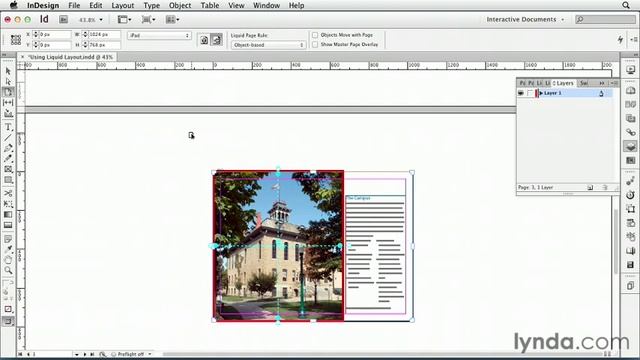Open the File menu

pyautogui.click(x=74, y=5)
